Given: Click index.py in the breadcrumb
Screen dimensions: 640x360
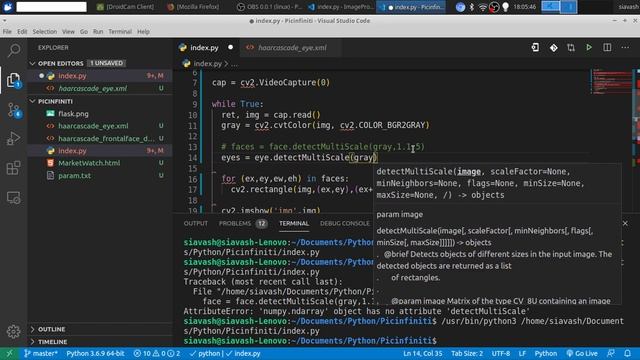Looking at the screenshot, I should (207, 64).
